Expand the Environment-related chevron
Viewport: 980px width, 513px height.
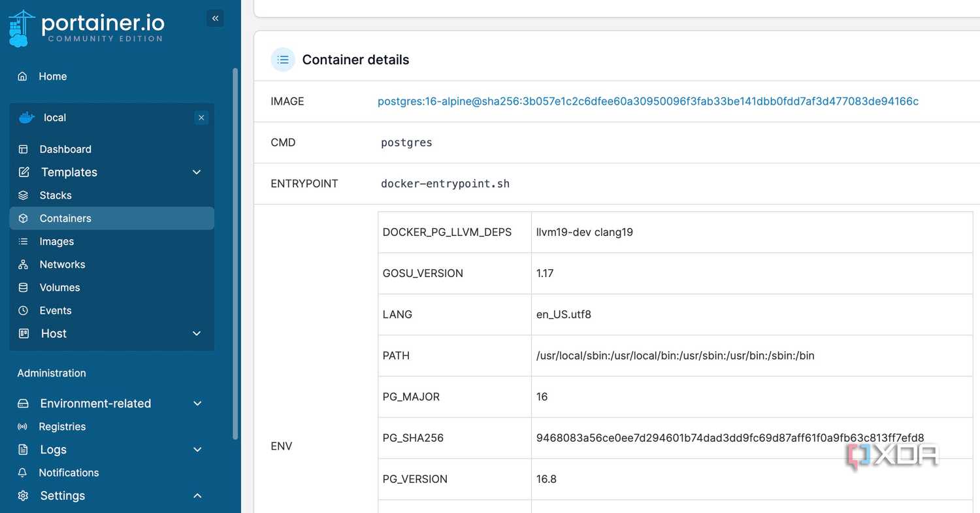pos(197,403)
